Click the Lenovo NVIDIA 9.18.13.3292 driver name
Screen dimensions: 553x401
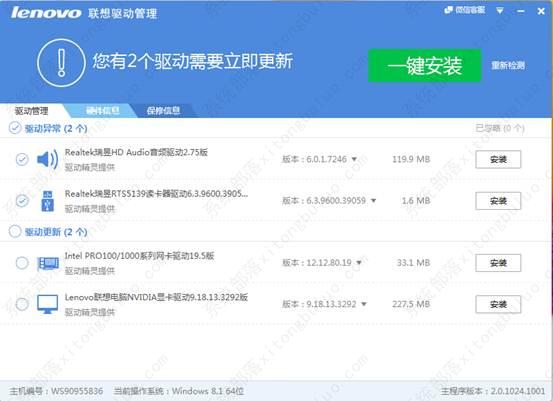point(156,297)
